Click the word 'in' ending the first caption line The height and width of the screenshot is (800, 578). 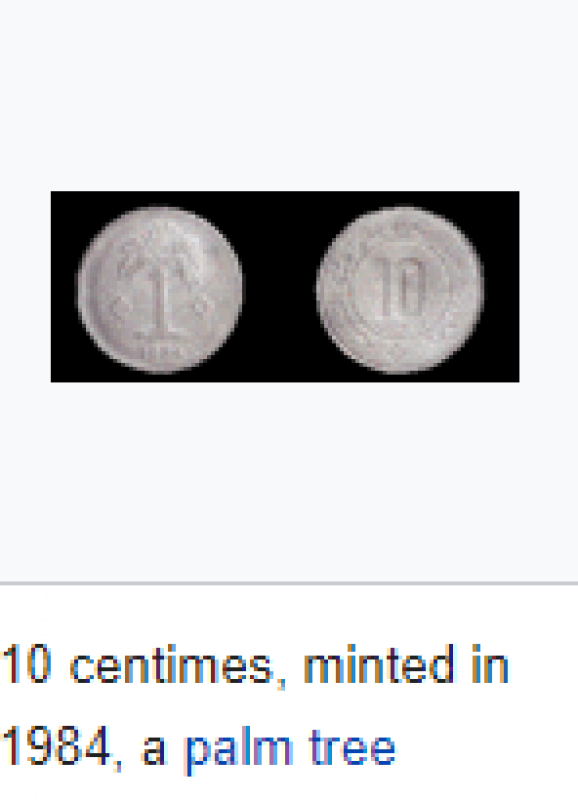(490, 664)
